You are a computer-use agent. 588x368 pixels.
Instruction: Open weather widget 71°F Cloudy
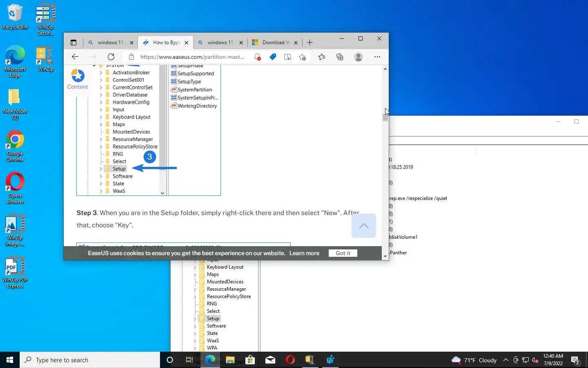[x=474, y=360]
